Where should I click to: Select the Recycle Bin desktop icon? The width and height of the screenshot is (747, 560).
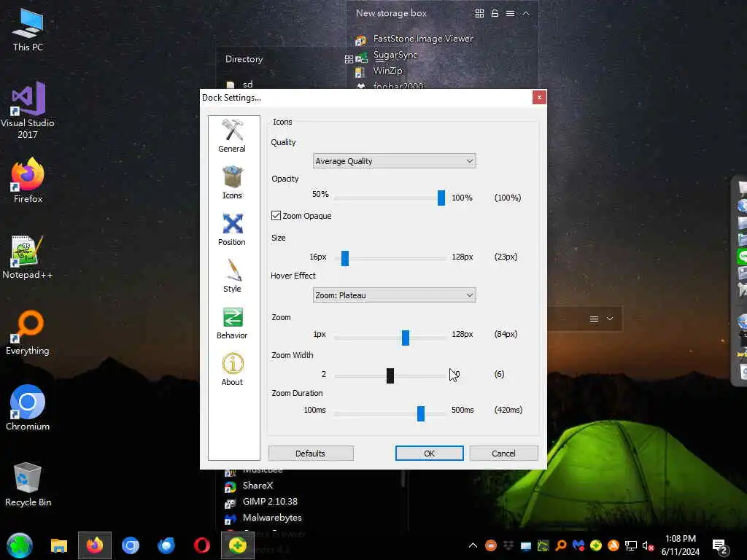click(28, 485)
